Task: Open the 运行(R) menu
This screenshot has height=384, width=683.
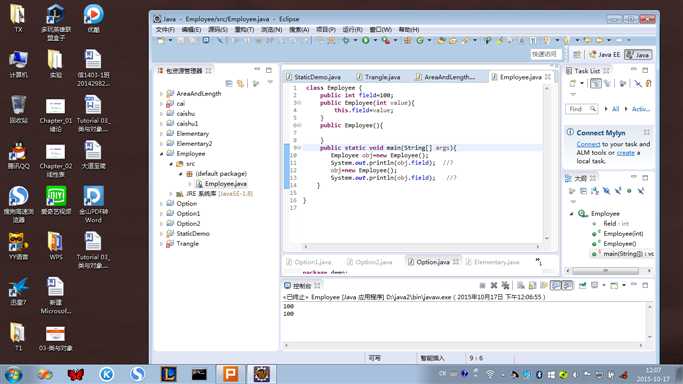Action: pos(352,30)
